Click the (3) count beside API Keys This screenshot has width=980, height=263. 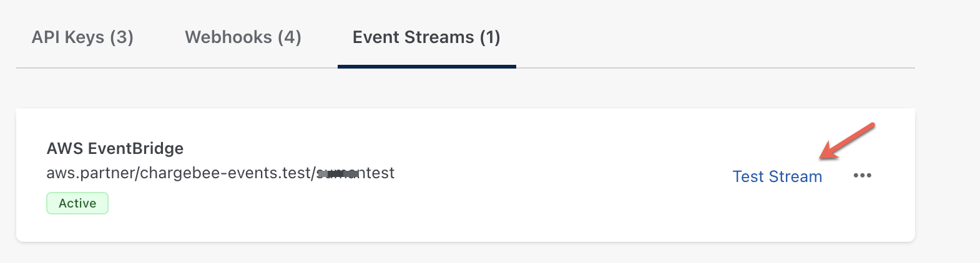[x=122, y=37]
